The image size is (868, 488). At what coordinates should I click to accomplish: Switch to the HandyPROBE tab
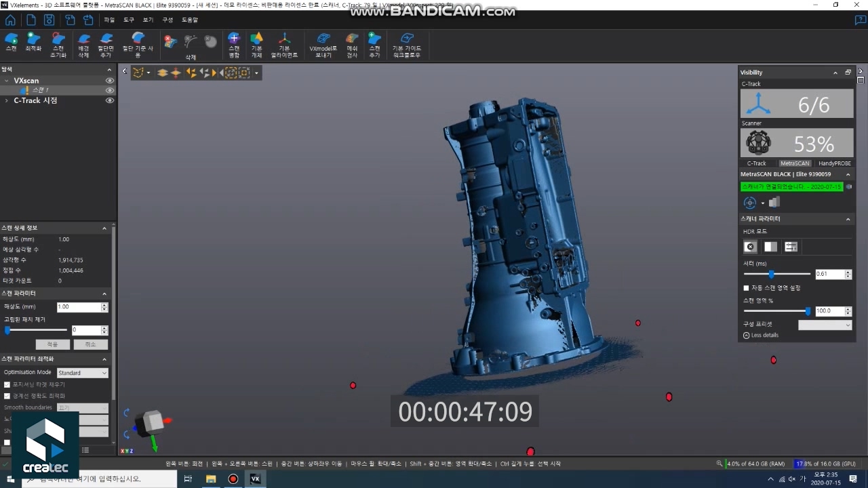point(834,163)
